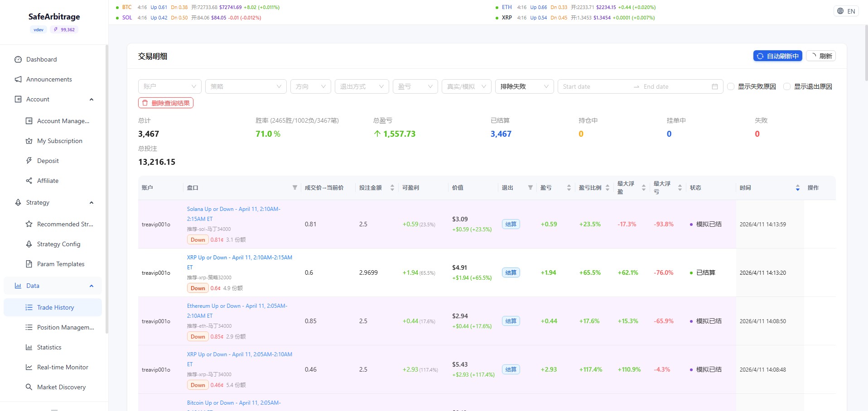
Task: Open Statistics page from sidebar
Action: pyautogui.click(x=49, y=347)
